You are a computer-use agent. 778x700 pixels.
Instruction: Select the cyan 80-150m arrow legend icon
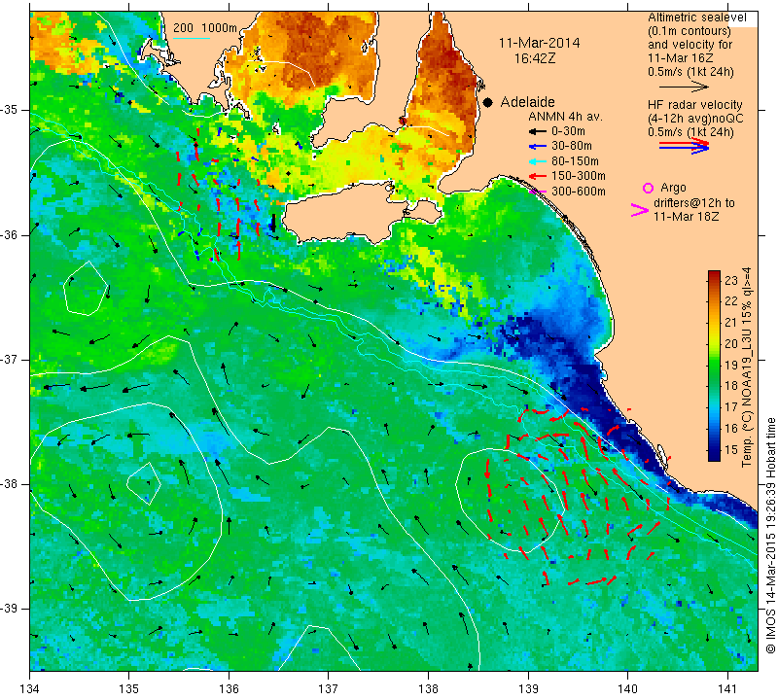(x=537, y=161)
